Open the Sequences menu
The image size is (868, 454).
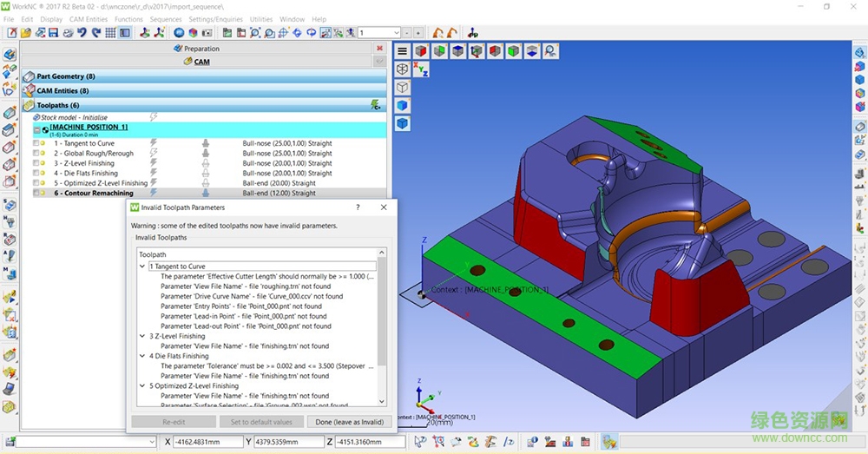pyautogui.click(x=166, y=19)
